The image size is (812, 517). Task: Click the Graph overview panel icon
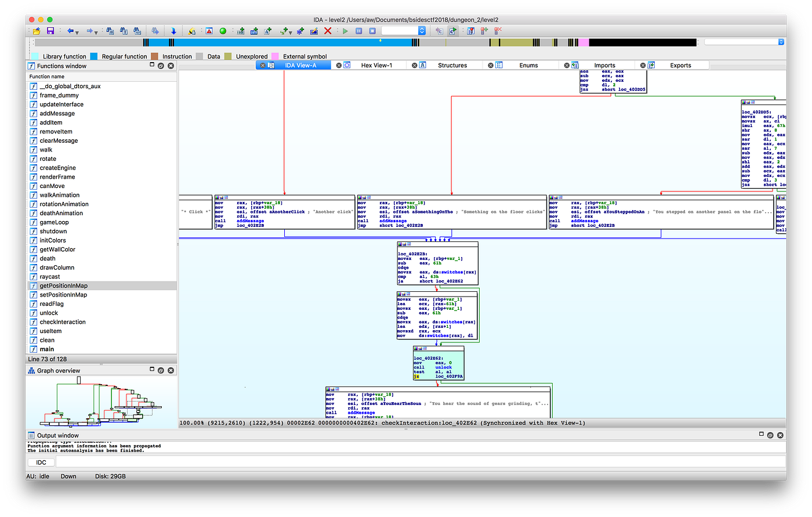[x=31, y=370]
